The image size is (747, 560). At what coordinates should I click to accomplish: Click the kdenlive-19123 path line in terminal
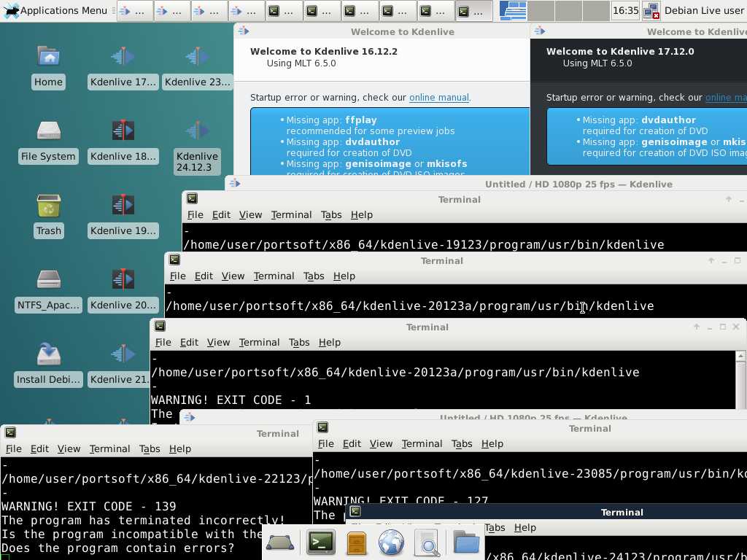point(424,245)
